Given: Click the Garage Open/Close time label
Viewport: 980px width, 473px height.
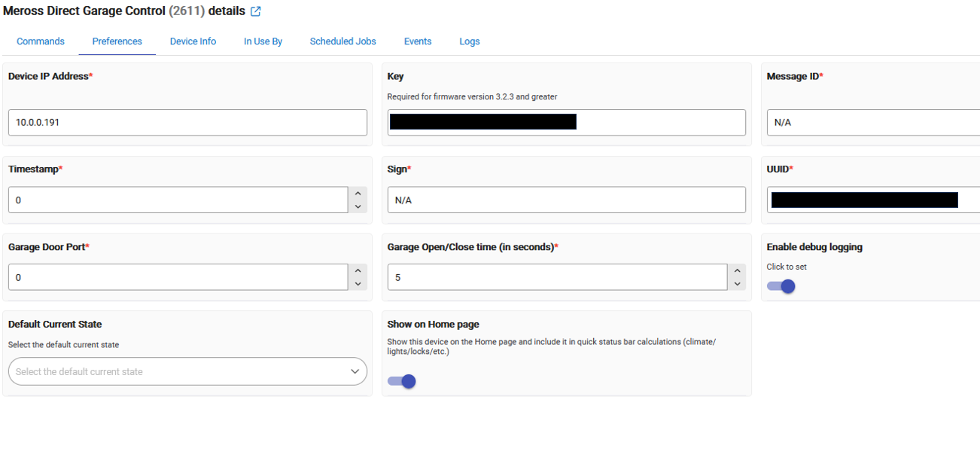Looking at the screenshot, I should pos(473,247).
